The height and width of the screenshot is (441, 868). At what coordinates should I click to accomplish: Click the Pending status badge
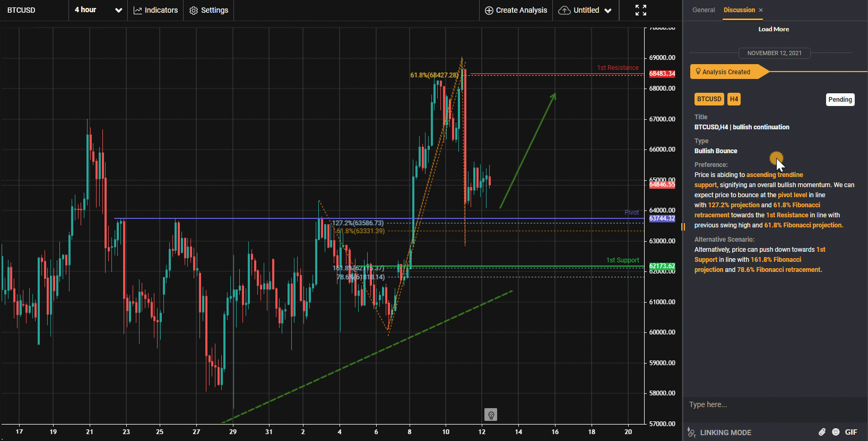click(840, 100)
